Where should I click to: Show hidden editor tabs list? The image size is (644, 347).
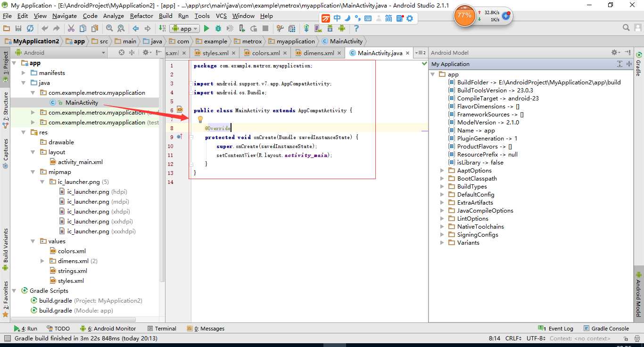coord(421,53)
